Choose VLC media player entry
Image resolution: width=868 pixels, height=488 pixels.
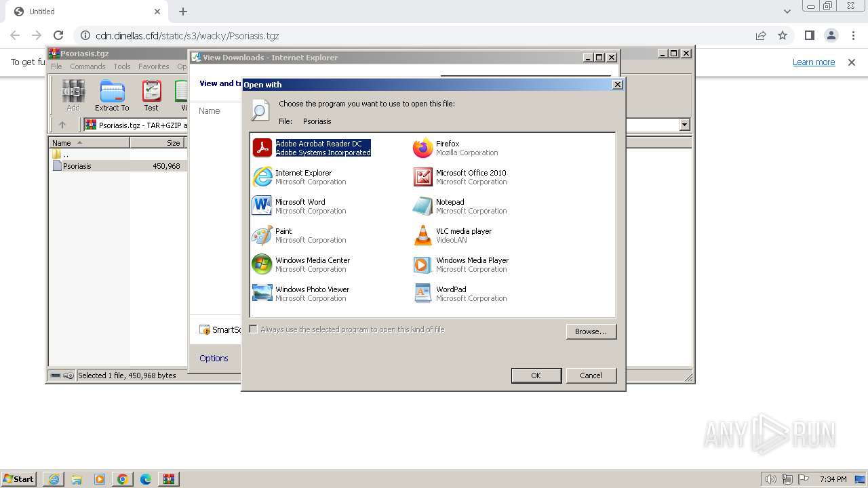pyautogui.click(x=453, y=235)
